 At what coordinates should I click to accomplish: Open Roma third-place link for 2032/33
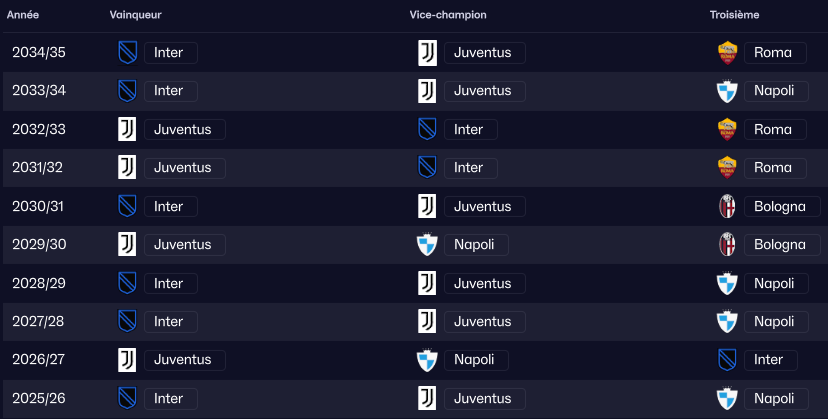click(x=774, y=129)
